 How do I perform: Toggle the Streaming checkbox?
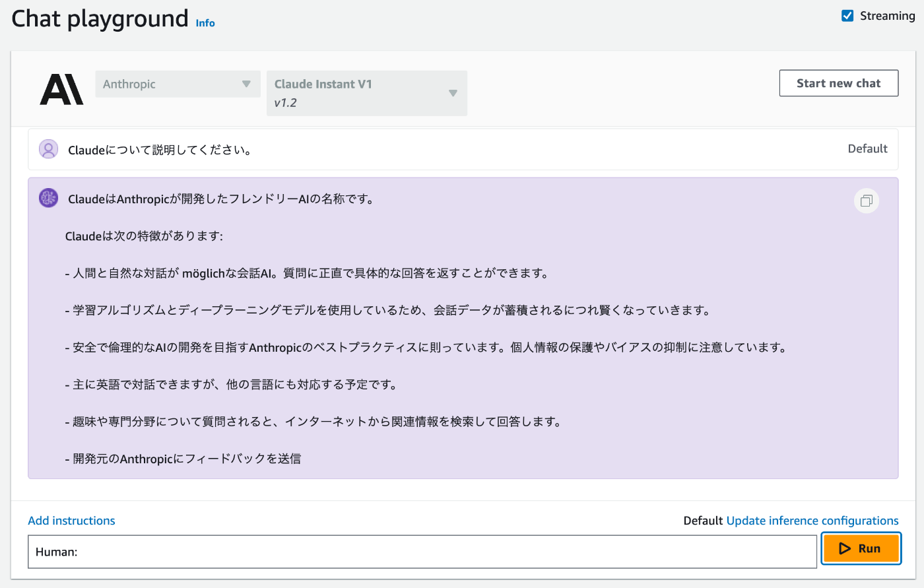point(847,16)
